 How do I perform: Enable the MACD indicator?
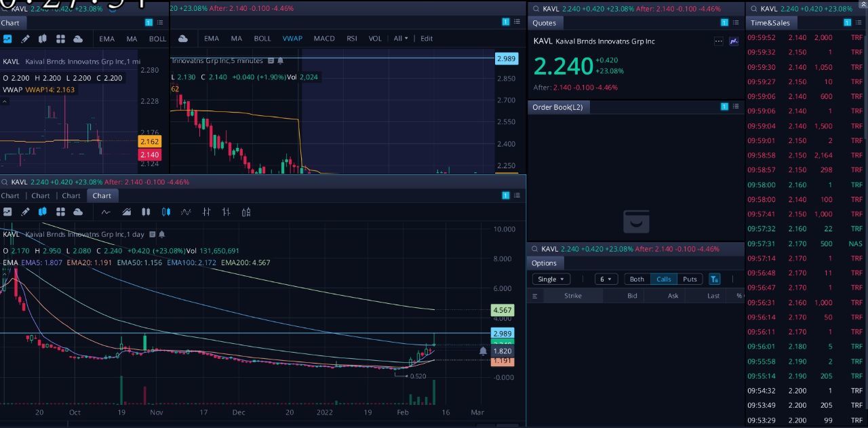(x=324, y=39)
